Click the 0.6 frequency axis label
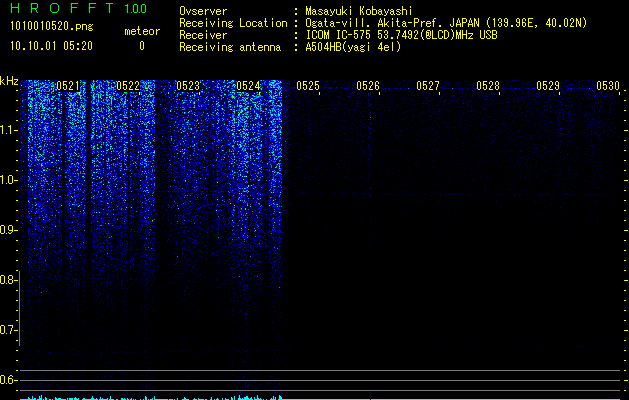 pyautogui.click(x=7, y=380)
